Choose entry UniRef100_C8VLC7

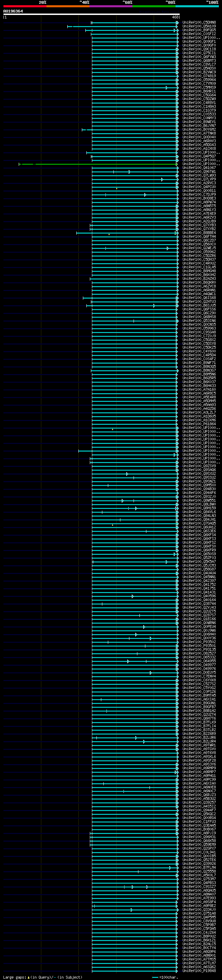[x=199, y=64]
